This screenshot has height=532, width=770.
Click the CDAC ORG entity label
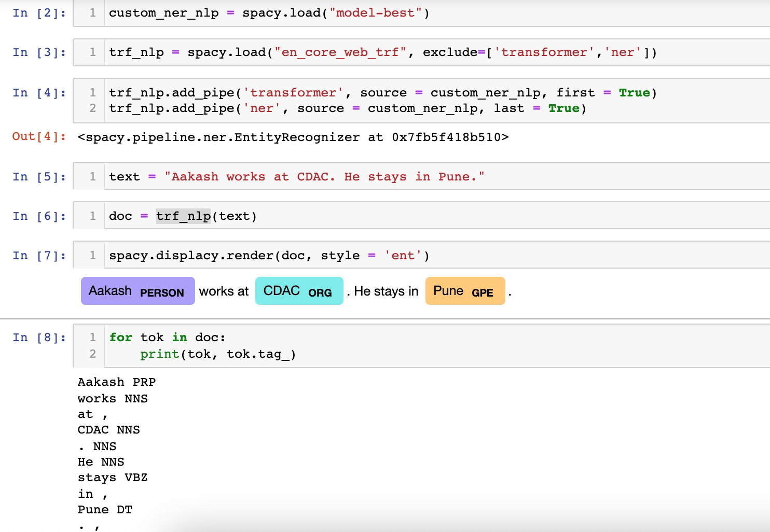(x=299, y=291)
